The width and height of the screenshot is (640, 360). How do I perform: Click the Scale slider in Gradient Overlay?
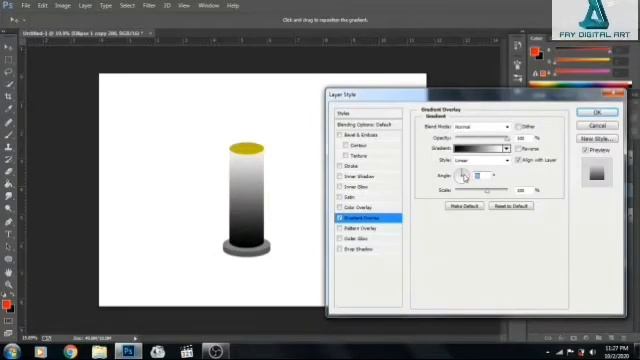[482, 190]
